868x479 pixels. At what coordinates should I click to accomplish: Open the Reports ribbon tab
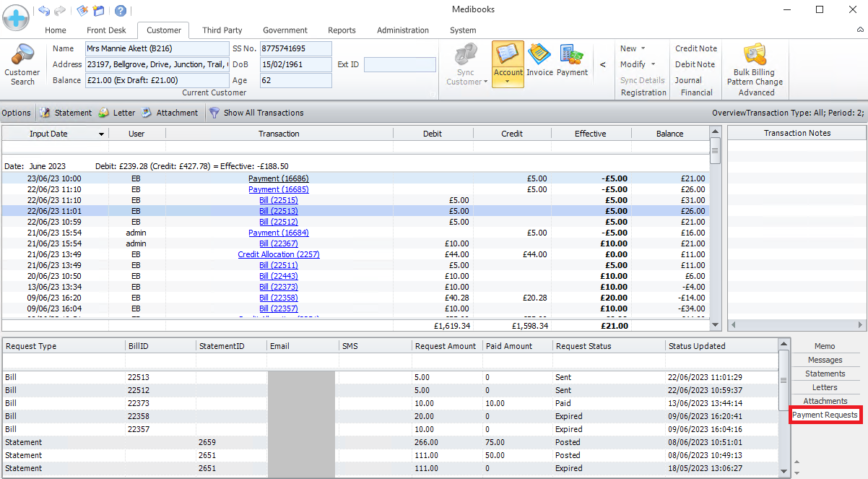(x=342, y=30)
